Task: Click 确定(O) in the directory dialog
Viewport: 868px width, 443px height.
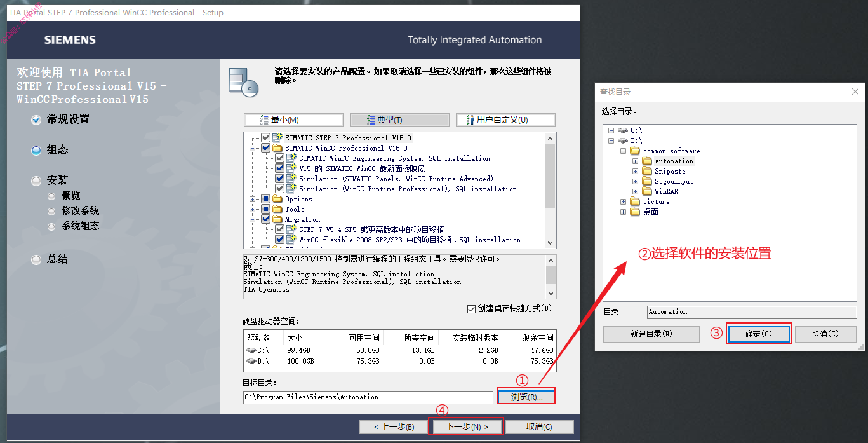Action: 759,334
